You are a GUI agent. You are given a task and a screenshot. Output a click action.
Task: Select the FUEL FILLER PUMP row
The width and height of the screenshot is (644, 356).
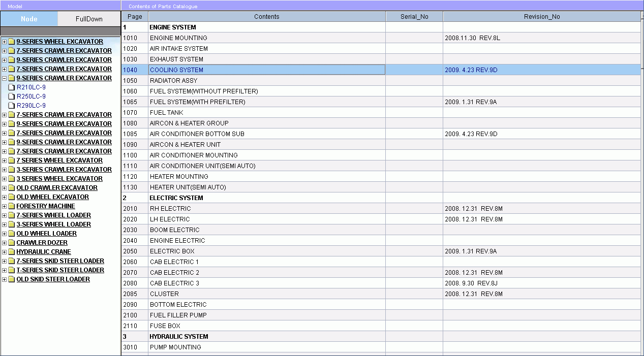point(381,315)
